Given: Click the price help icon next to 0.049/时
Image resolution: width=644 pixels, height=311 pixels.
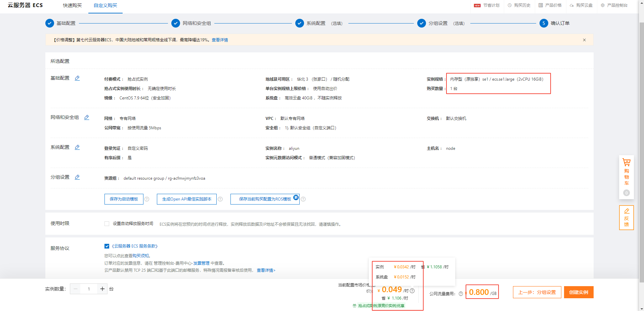Looking at the screenshot, I should pos(412,291).
